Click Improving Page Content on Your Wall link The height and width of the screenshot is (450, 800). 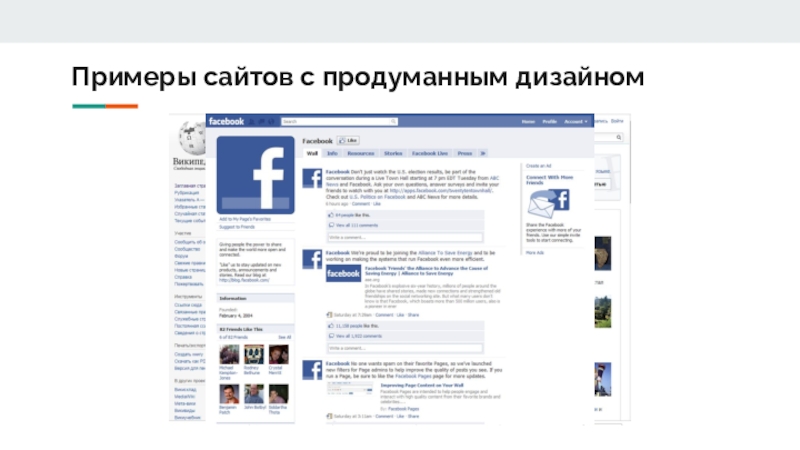click(x=422, y=385)
